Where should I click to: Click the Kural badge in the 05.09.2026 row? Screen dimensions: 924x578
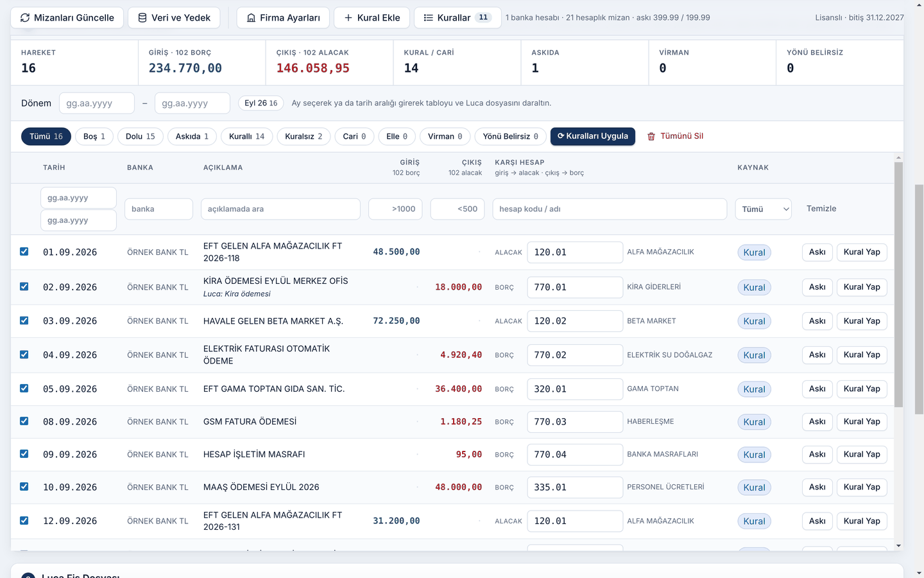[754, 389]
